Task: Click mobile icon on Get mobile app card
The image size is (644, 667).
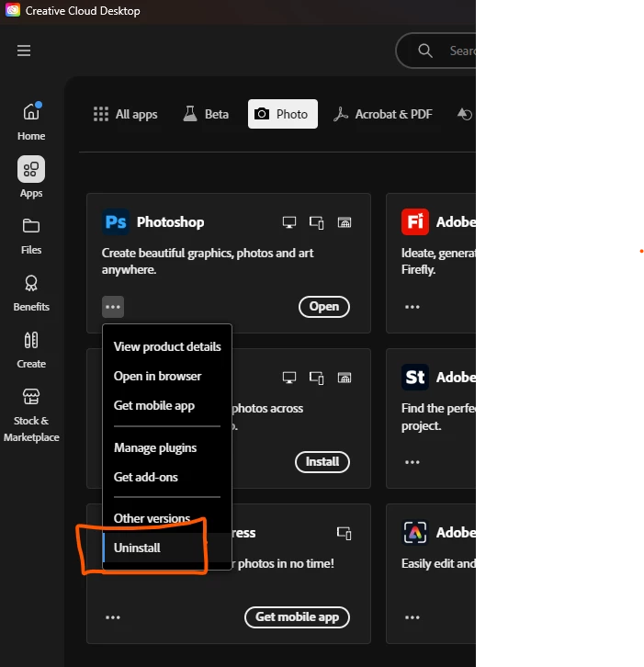Action: click(345, 533)
